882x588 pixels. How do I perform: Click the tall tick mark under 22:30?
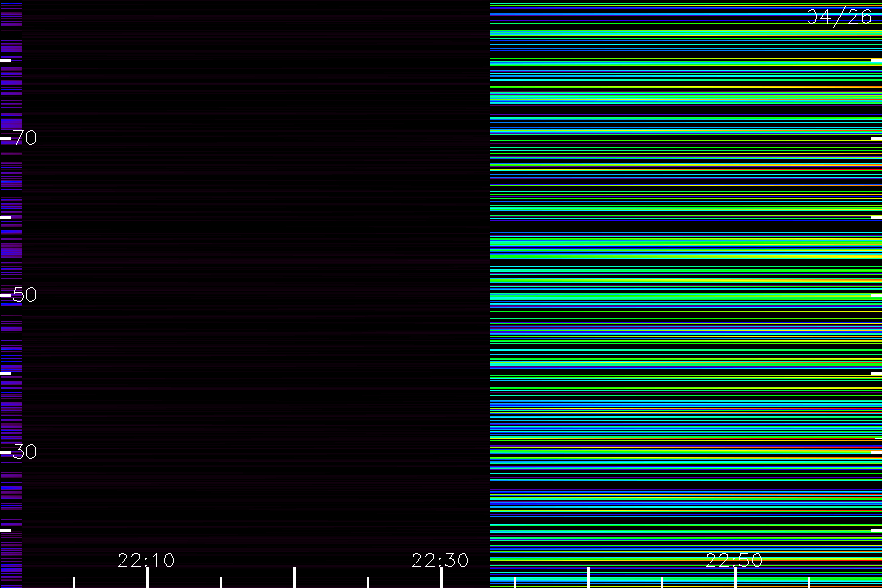pos(442,578)
